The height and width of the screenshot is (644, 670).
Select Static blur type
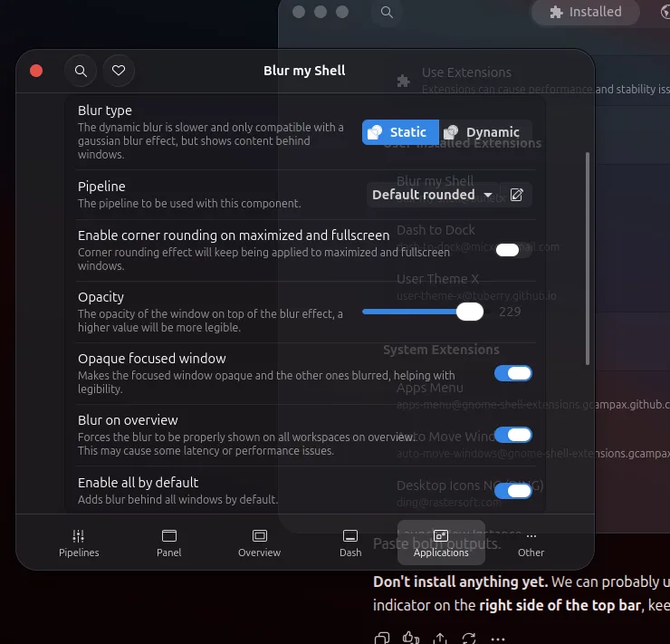click(x=400, y=132)
